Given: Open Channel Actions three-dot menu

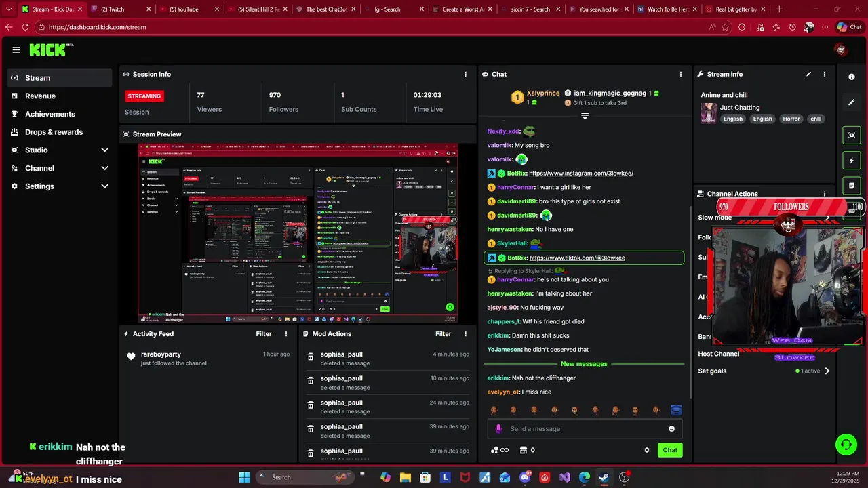Looking at the screenshot, I should coord(825,194).
